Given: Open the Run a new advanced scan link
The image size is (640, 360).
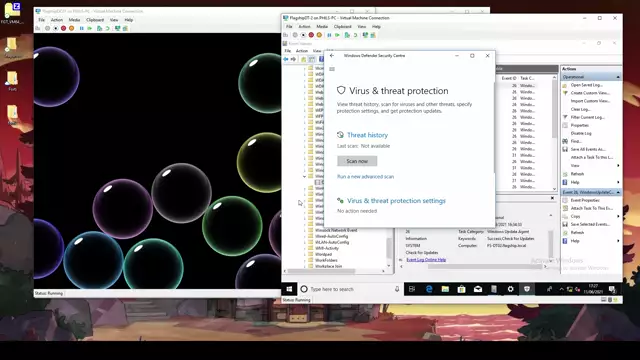Looking at the screenshot, I should 365,177.
